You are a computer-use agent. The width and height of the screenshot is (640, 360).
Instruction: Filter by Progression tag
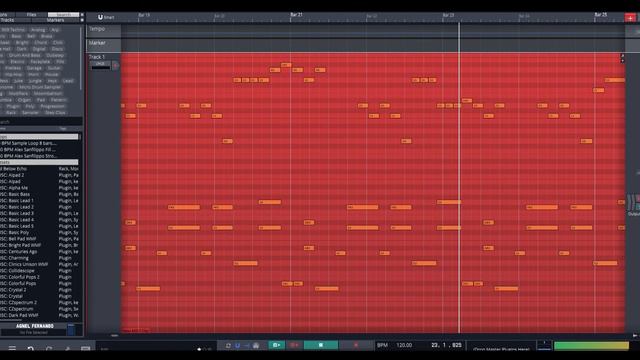[52, 106]
